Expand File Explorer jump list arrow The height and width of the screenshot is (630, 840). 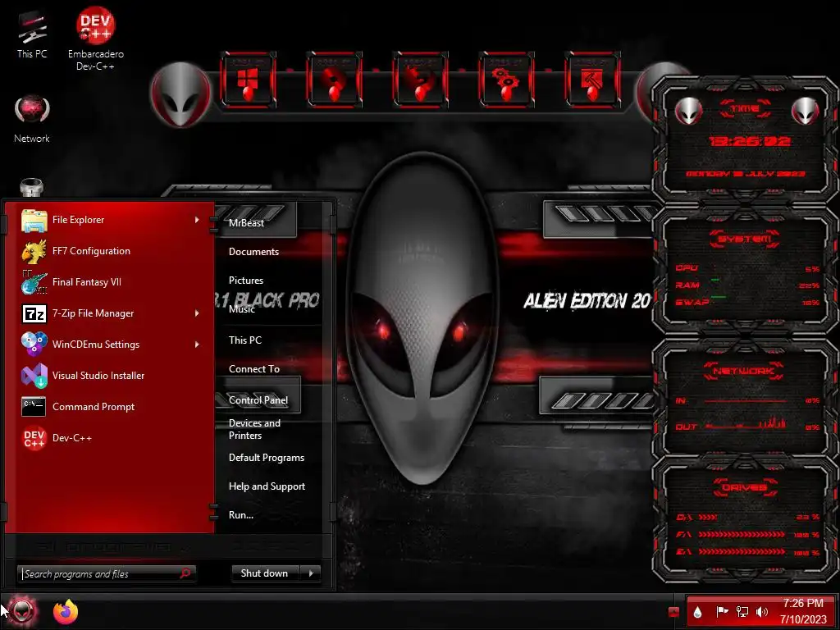click(x=197, y=220)
